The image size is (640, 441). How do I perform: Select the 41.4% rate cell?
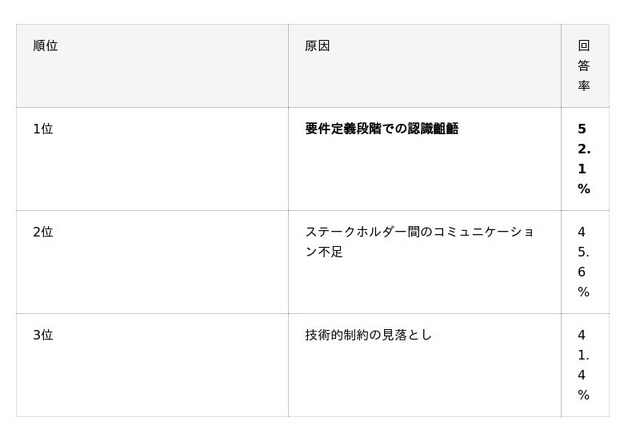tap(584, 365)
